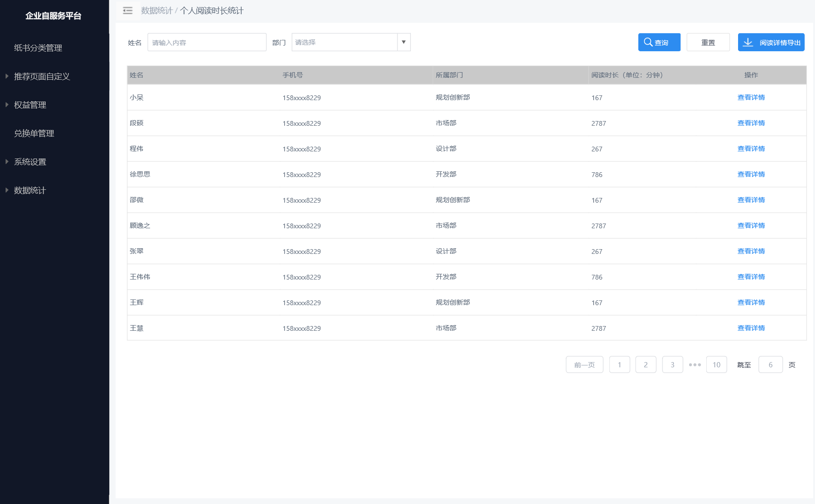The image size is (815, 504).
Task: Expand the 权益管理 sidebar section
Action: click(30, 105)
